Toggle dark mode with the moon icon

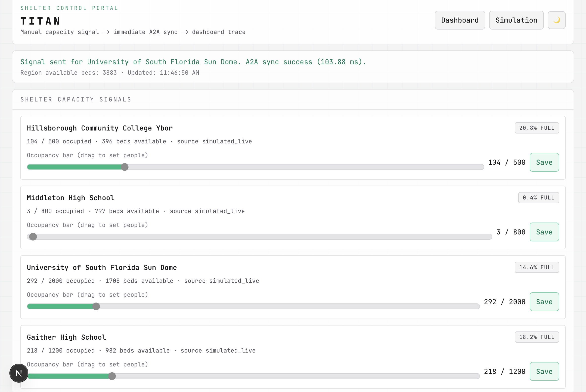click(556, 20)
